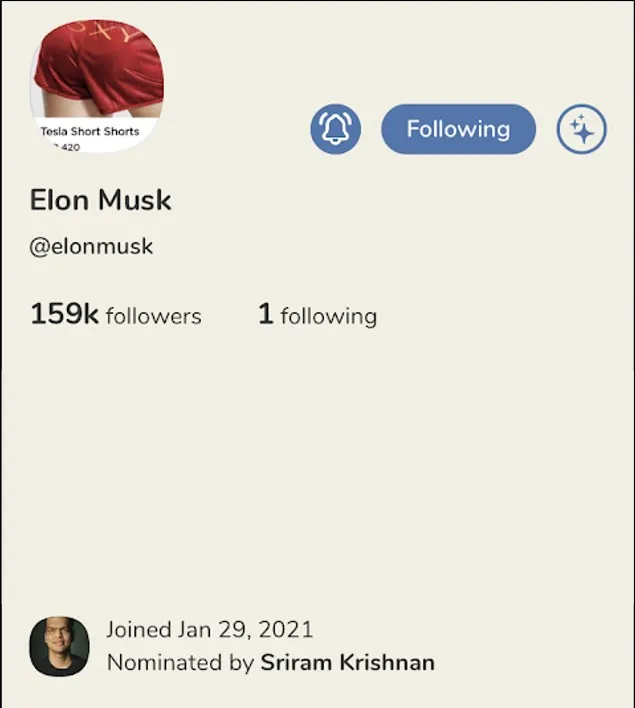Click the word "following" beside the 1

pos(328,317)
